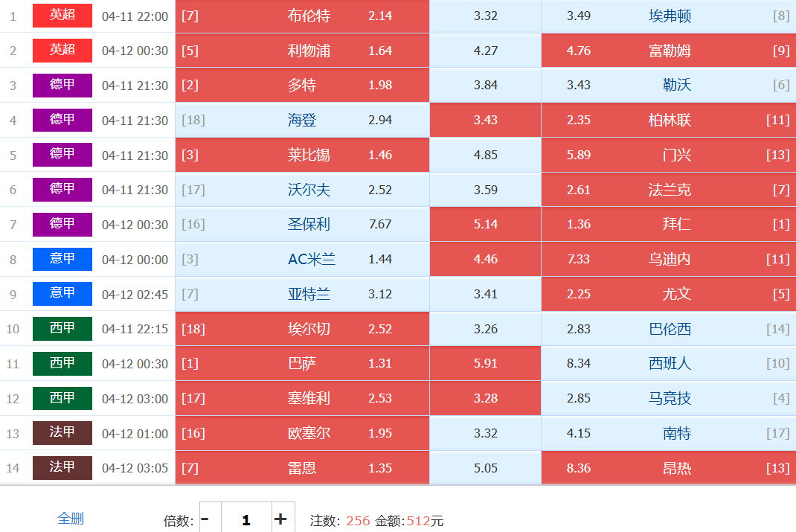The height and width of the screenshot is (532, 796).
Task: Deselect 利物浦 home win odds 1.64
Action: click(x=302, y=51)
